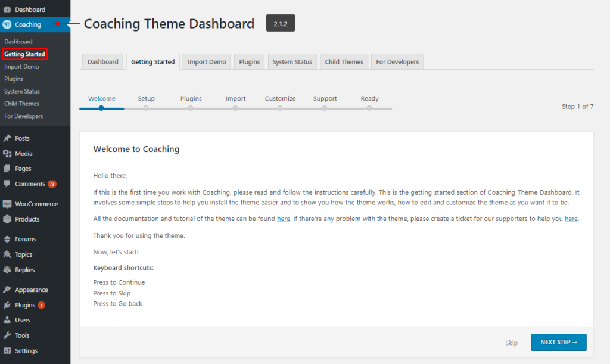Open WooCommerce from the admin sidebar
Image resolution: width=610 pixels, height=364 pixels.
click(7, 203)
